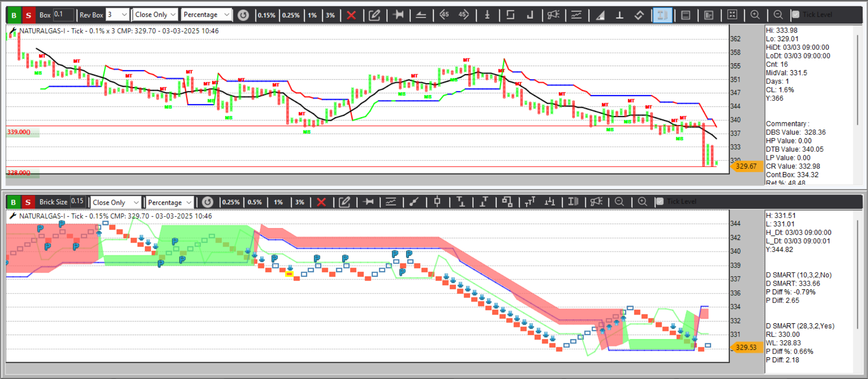Click the line chart indicator icon in top toolbar

coord(576,14)
